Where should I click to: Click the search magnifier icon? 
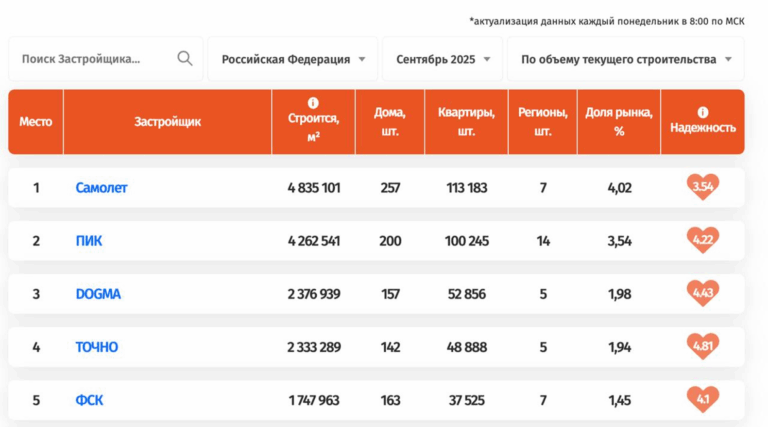point(185,59)
